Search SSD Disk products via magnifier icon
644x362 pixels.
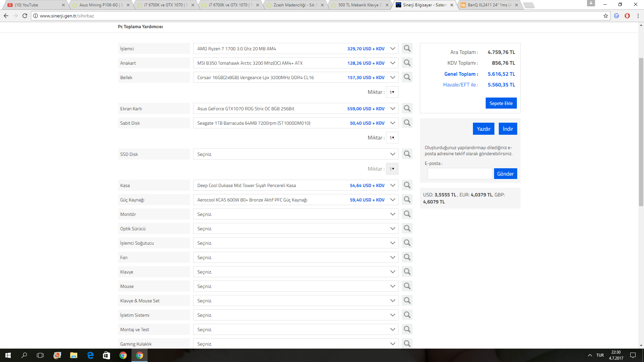(x=407, y=154)
